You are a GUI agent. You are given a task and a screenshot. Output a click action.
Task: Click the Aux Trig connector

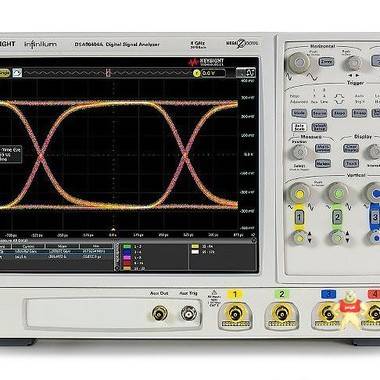coord(188,313)
